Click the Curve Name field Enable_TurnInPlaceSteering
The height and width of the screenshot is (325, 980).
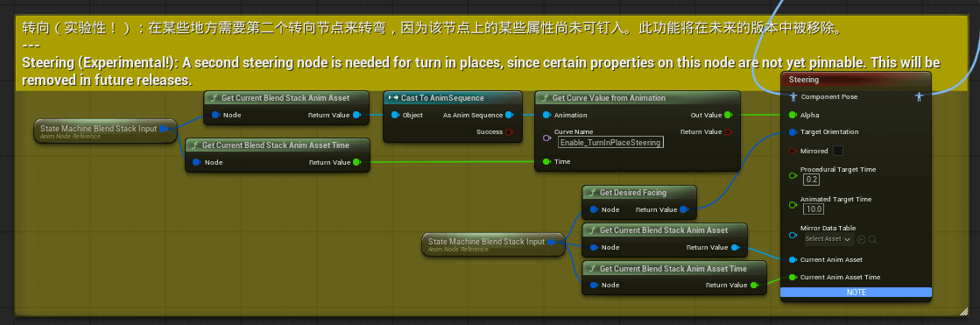(610, 143)
